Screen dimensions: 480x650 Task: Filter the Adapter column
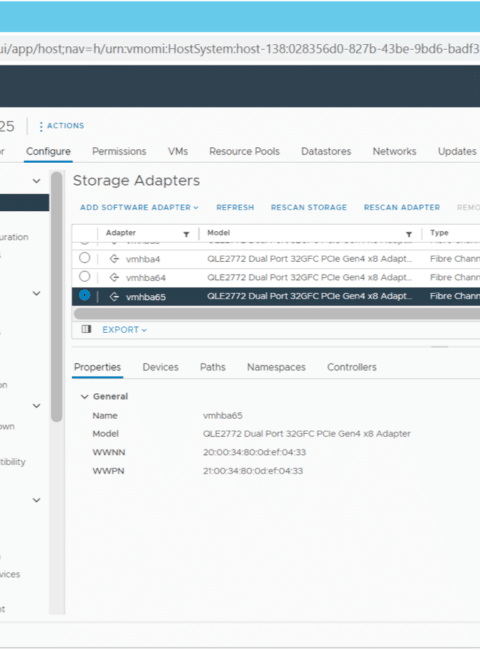tap(187, 234)
